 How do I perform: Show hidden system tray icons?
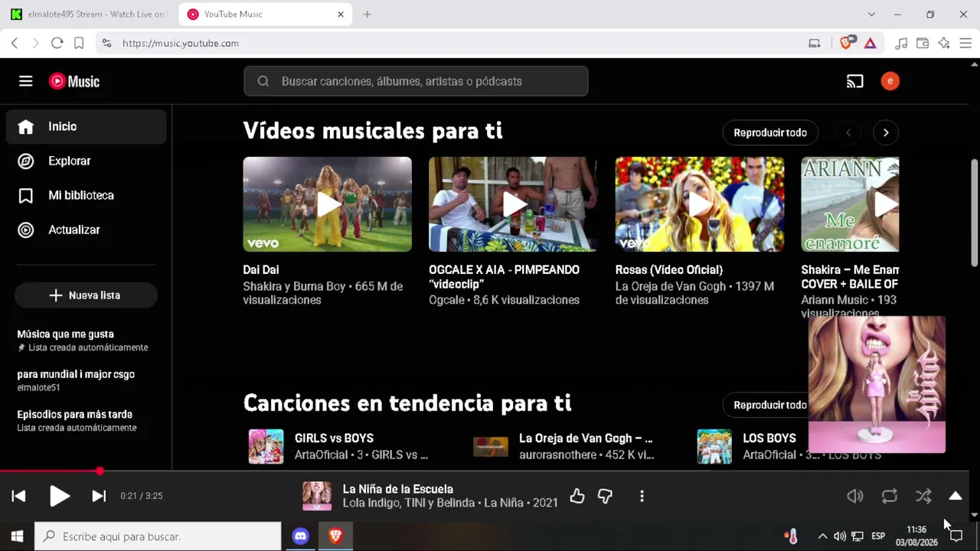tap(822, 536)
